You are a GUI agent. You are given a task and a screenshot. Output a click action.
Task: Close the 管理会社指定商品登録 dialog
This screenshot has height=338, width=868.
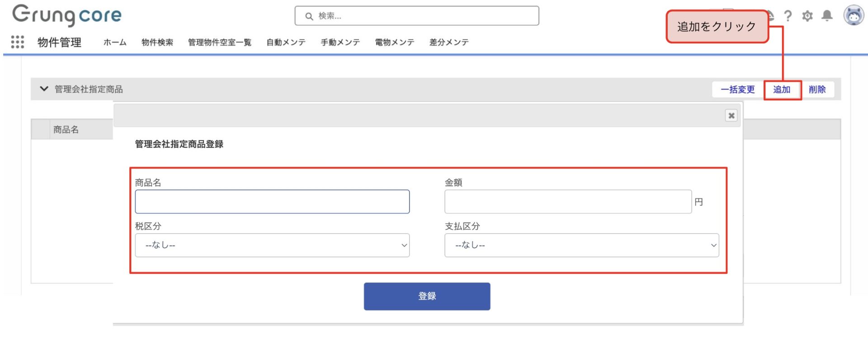[x=731, y=116]
